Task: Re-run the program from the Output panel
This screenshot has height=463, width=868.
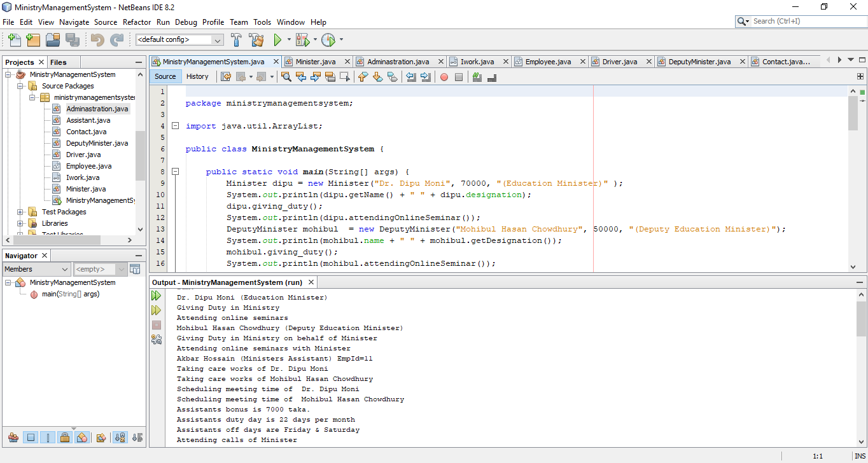Action: [x=156, y=295]
